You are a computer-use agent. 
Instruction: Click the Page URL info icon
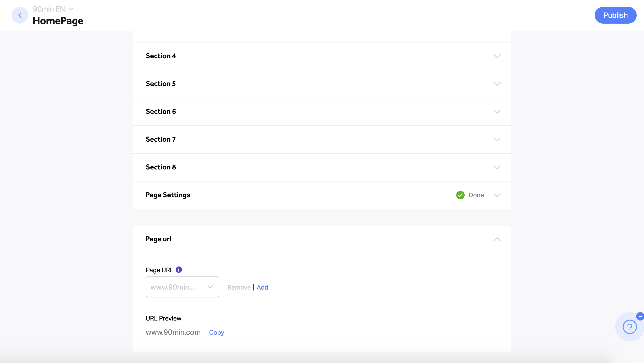[179, 270]
